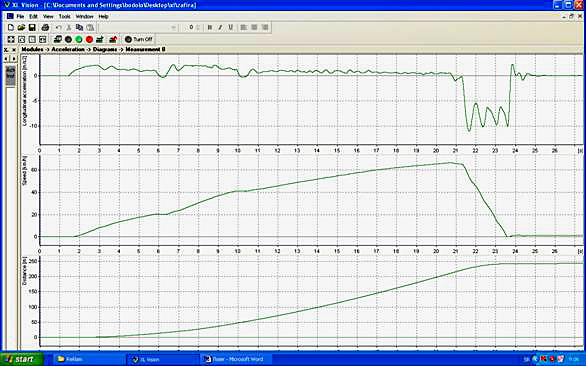Click the application icon in menu bar
586x366 pixels.
click(x=10, y=16)
